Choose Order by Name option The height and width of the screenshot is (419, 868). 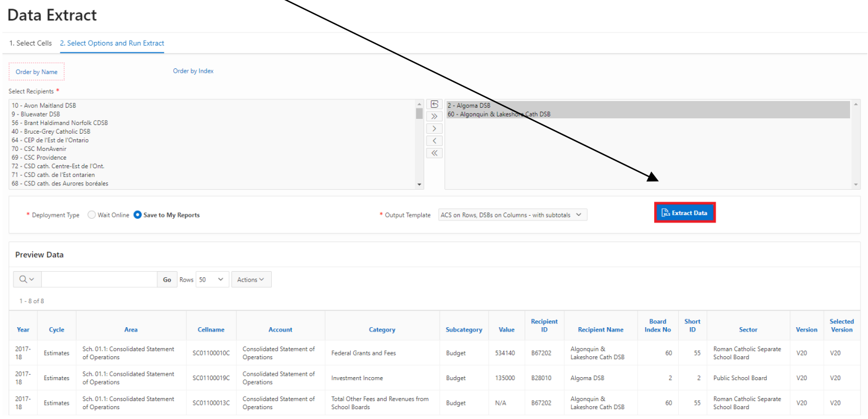pyautogui.click(x=36, y=72)
